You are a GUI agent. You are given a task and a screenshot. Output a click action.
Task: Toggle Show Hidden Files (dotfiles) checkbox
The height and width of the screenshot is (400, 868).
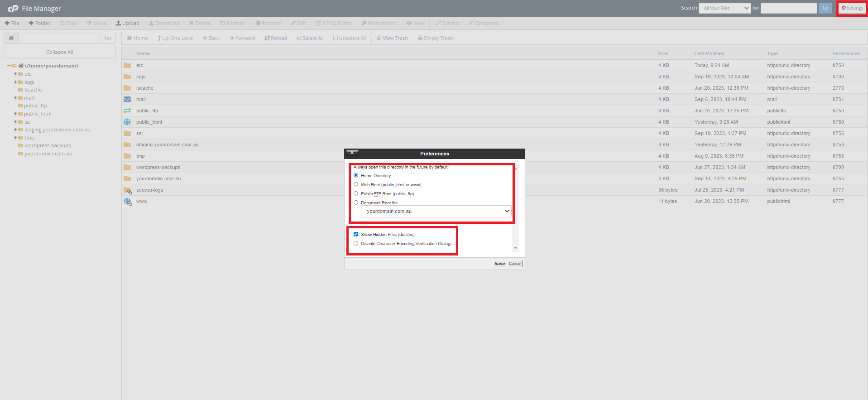[356, 234]
